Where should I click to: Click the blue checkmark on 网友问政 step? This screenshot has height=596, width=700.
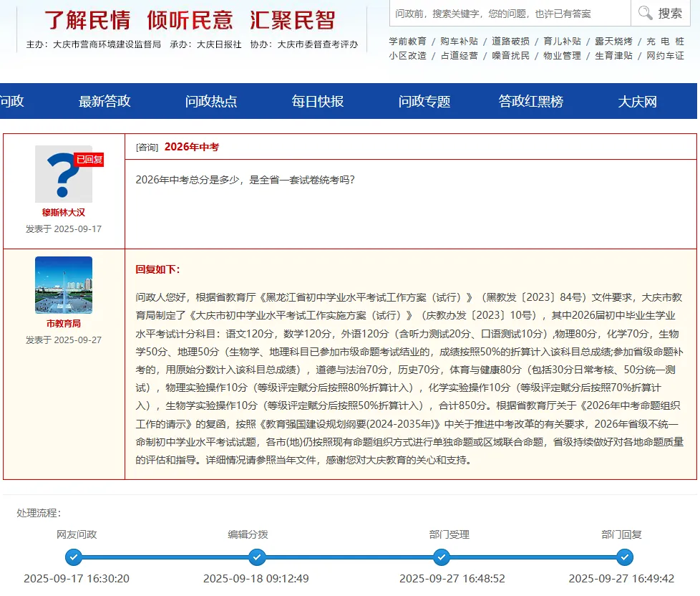tap(72, 557)
